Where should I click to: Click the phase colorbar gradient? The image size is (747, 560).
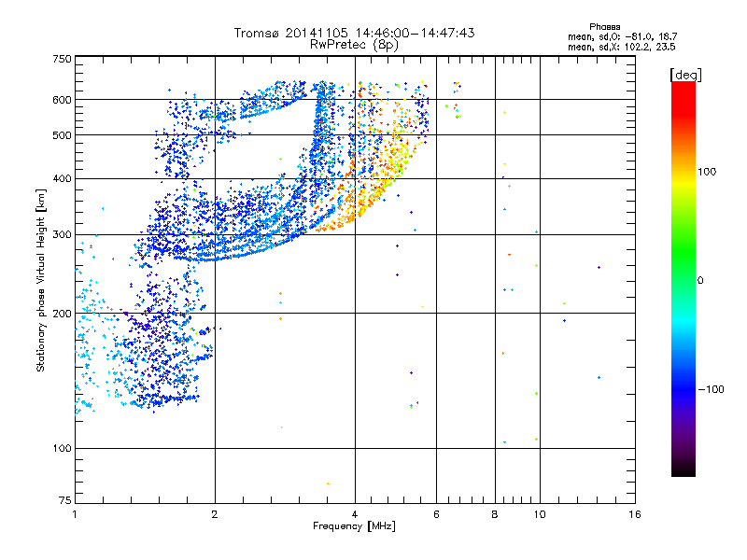(x=684, y=278)
